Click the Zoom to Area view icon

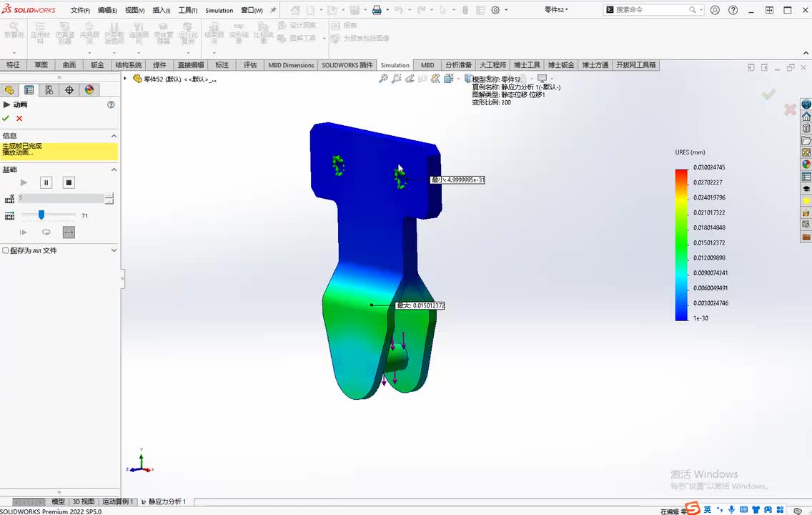(x=396, y=78)
